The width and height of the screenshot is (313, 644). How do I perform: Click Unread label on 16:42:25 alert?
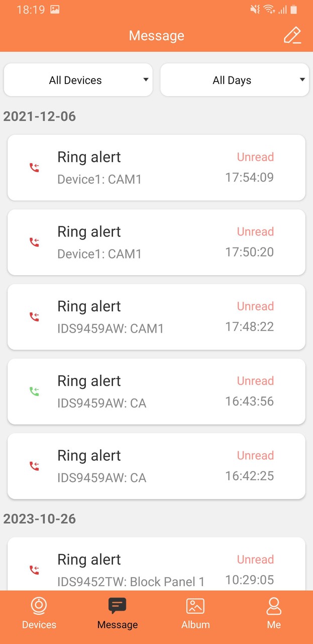click(x=255, y=455)
